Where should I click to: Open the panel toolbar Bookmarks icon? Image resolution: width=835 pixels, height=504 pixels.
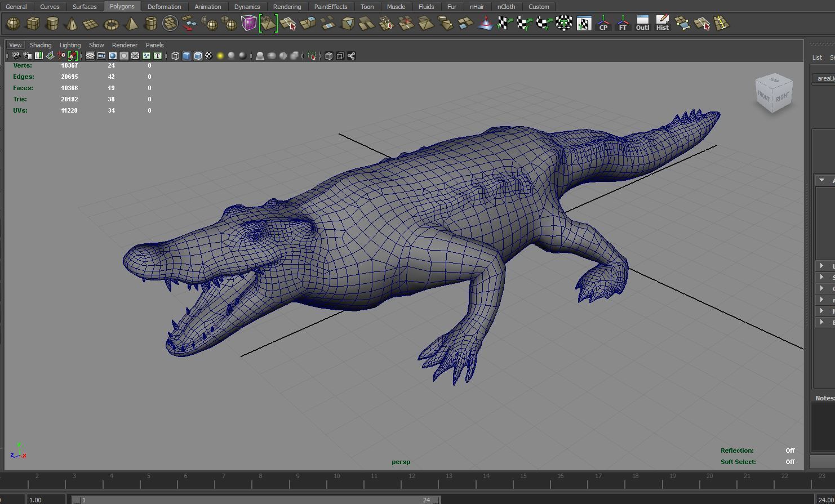point(38,56)
